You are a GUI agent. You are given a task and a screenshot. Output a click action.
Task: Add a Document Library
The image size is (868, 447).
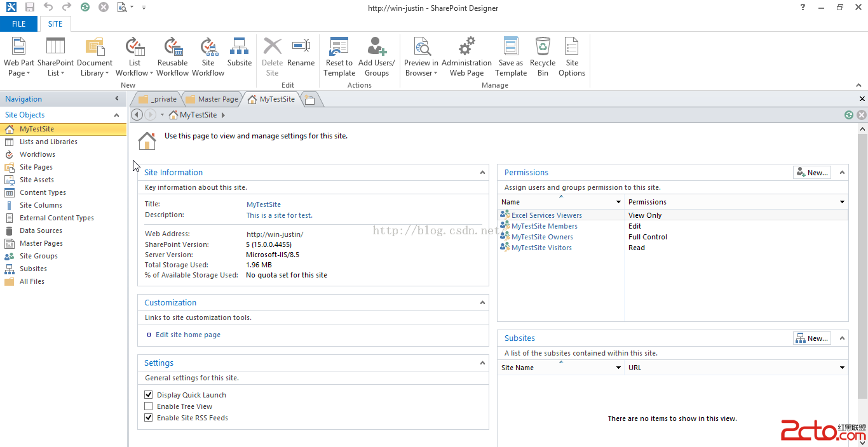95,57
